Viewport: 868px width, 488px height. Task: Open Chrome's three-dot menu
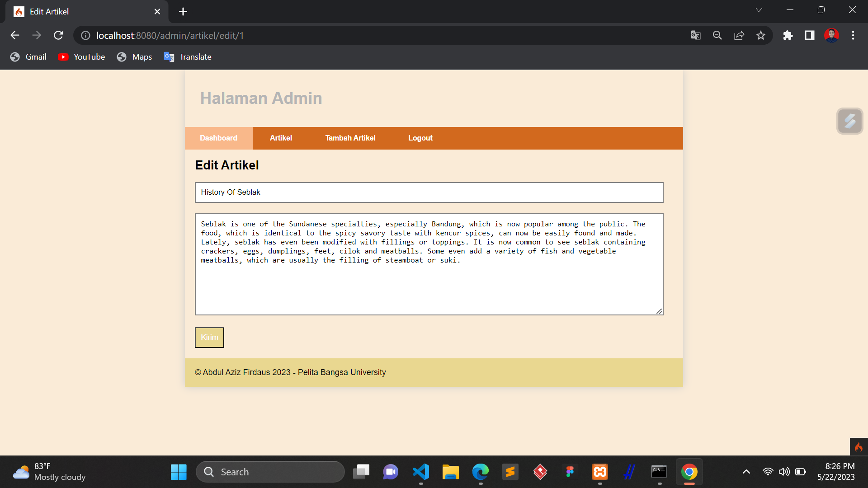tap(854, 35)
